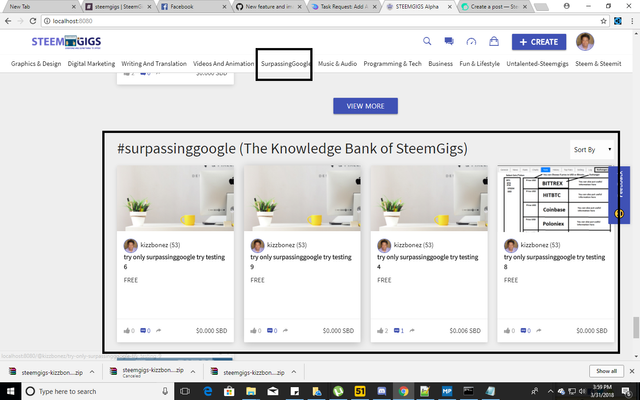Like the 'testing 4' post
Viewport: 640px width, 400px height.
pos(380,331)
